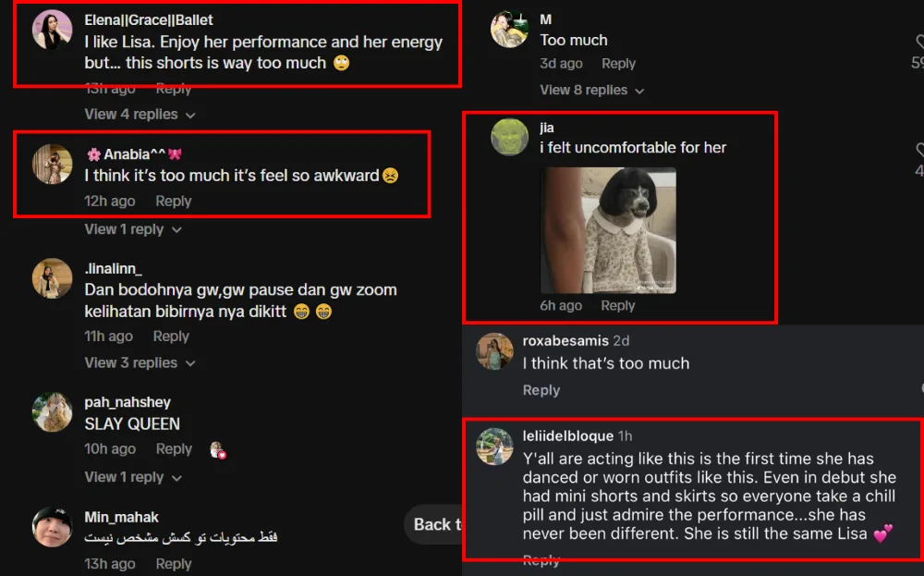The image size is (924, 576).
Task: Open pah_nahshey's profile avatar
Action: (x=53, y=412)
